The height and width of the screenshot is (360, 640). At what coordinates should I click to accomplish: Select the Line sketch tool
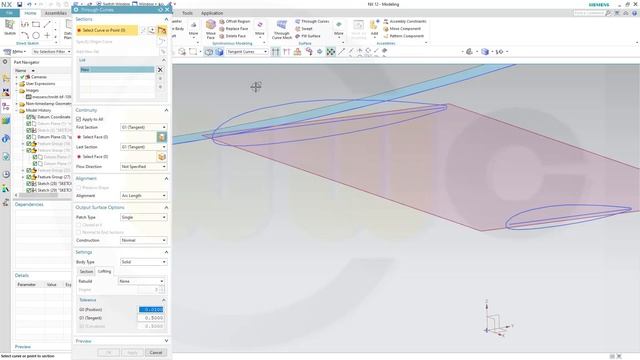(x=47, y=25)
